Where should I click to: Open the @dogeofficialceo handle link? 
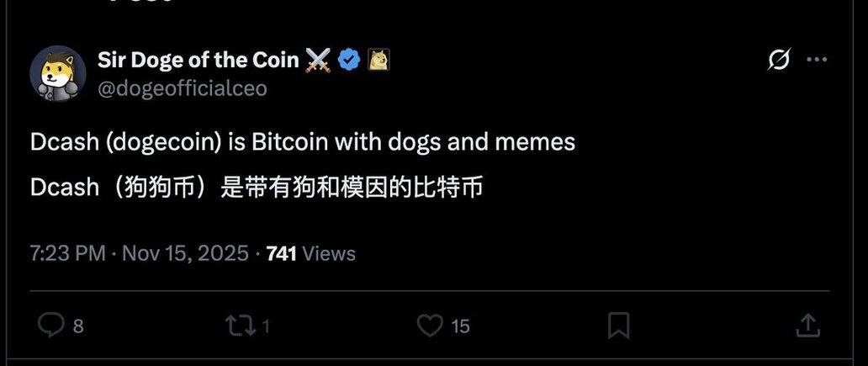pos(183,88)
